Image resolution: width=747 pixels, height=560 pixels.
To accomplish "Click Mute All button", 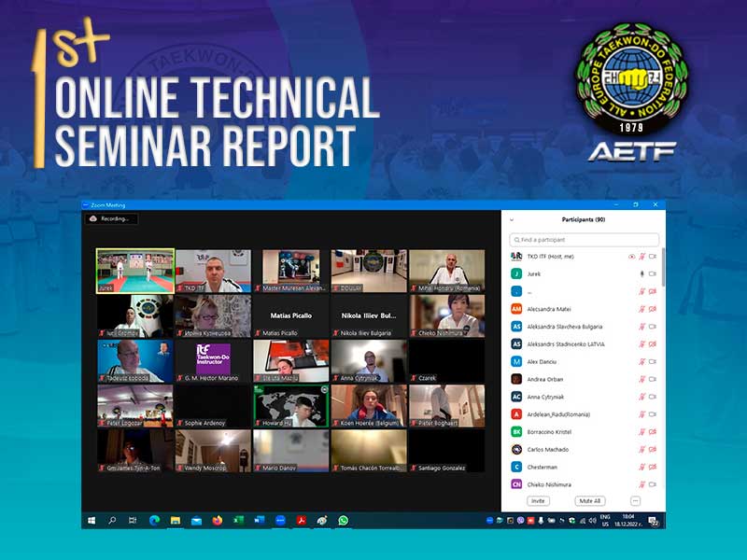I will 590,501.
